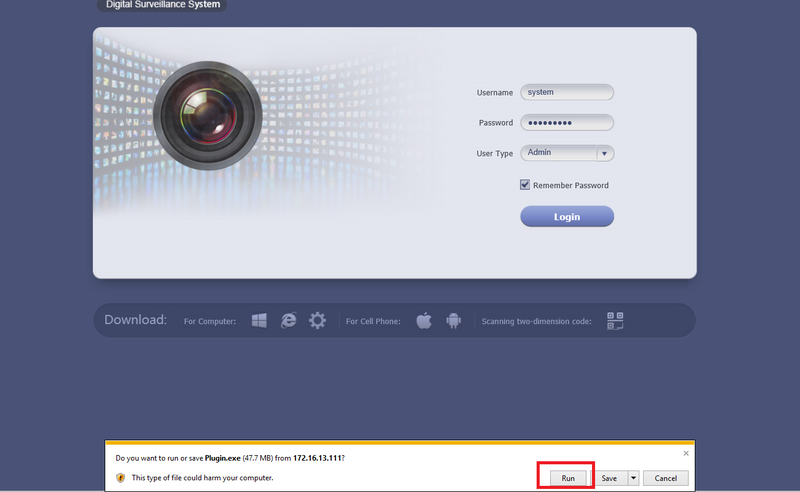Open the Internet Explorer plugin download
Image resolution: width=800 pixels, height=492 pixels.
288,321
